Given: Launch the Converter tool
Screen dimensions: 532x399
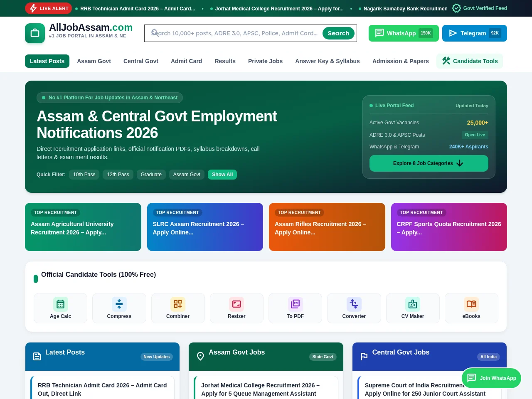Looking at the screenshot, I should coord(354,308).
